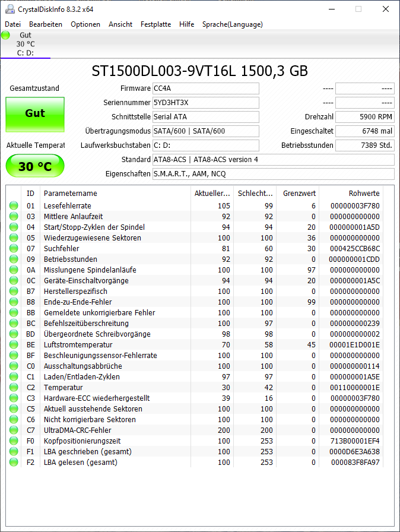
Task: Click the 30 °C temperature button
Action: pyautogui.click(x=35, y=166)
